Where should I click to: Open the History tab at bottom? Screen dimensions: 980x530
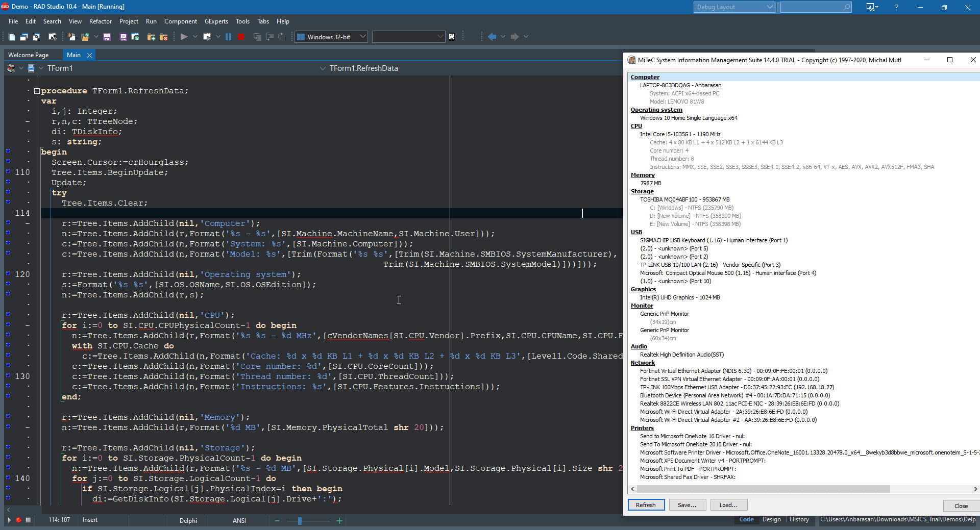pyautogui.click(x=799, y=520)
